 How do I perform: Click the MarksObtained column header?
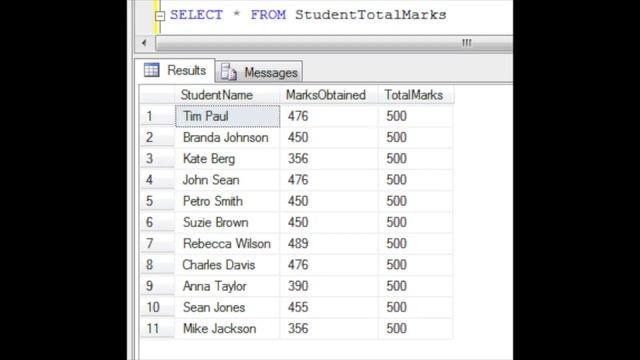tap(329, 95)
